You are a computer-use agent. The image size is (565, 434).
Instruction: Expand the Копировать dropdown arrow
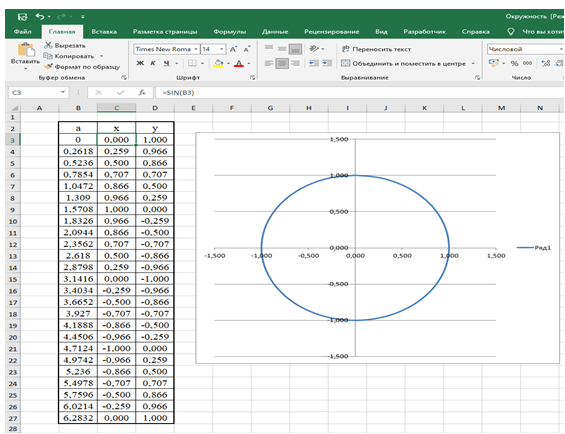pos(101,56)
